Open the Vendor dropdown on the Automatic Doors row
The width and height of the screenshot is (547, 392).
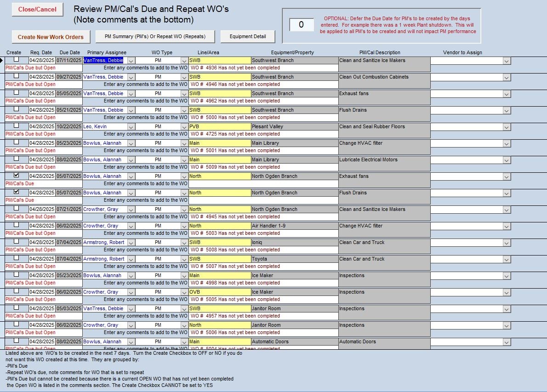point(507,341)
